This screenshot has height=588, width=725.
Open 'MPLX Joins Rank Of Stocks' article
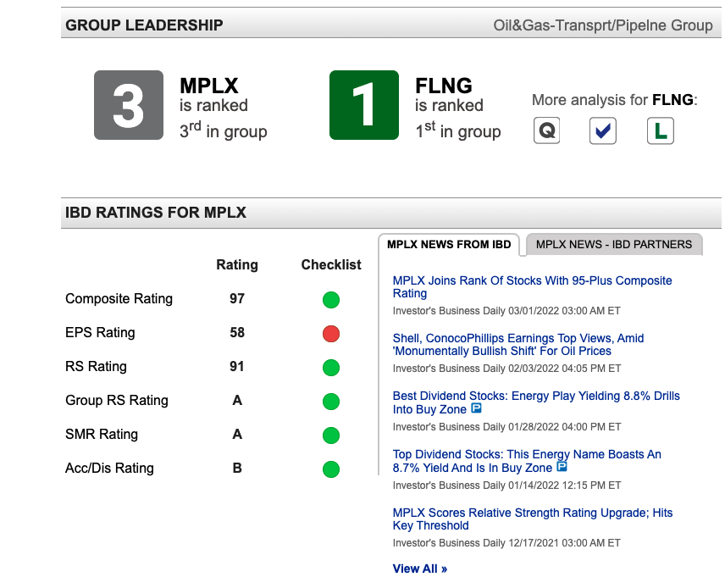coord(532,287)
